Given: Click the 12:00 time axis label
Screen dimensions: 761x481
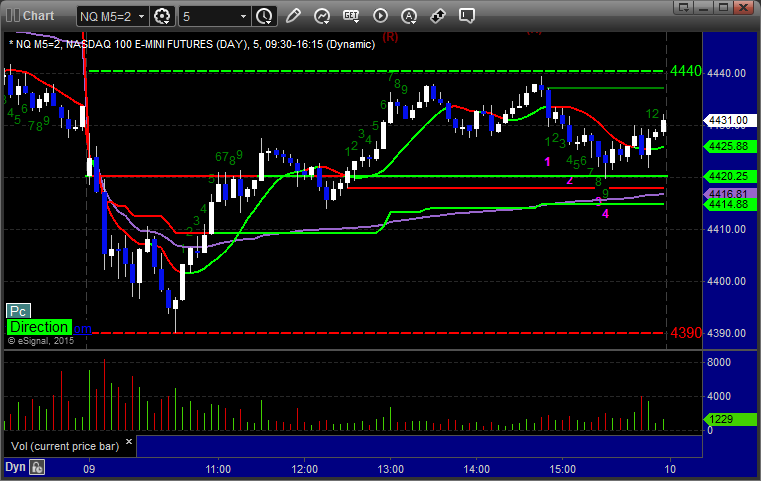Looking at the screenshot, I should 305,469.
